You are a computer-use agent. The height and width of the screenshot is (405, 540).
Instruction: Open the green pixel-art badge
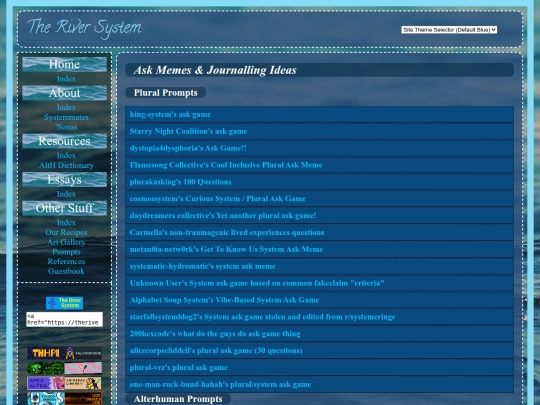tap(46, 368)
